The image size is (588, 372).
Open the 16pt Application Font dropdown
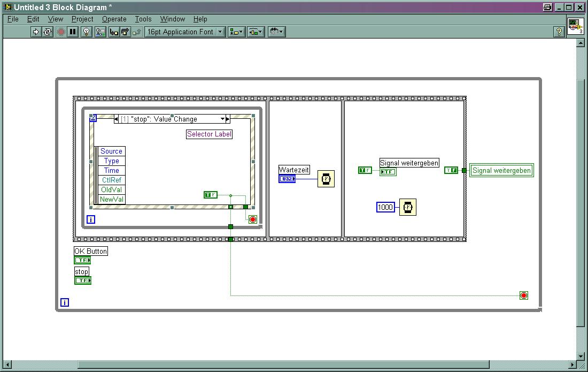(185, 32)
